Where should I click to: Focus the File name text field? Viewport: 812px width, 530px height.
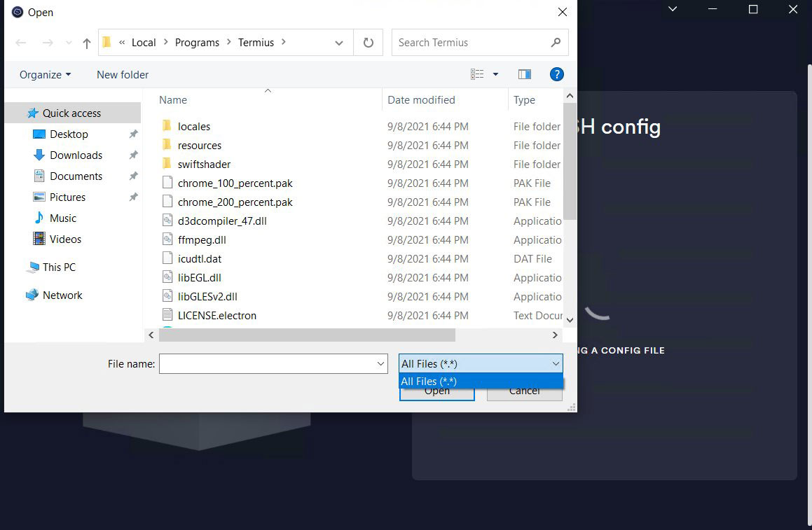(x=267, y=364)
